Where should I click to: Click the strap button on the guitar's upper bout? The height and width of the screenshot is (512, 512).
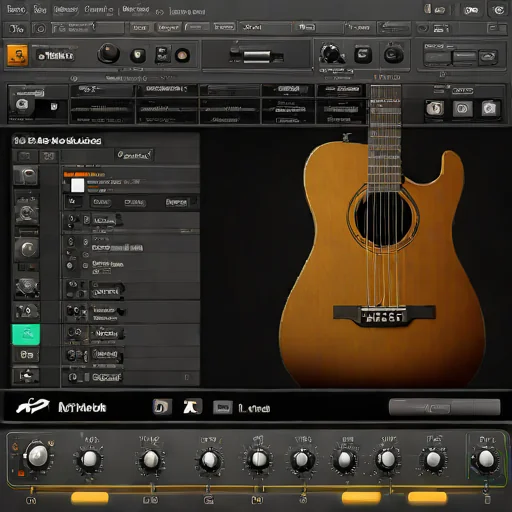347,137
